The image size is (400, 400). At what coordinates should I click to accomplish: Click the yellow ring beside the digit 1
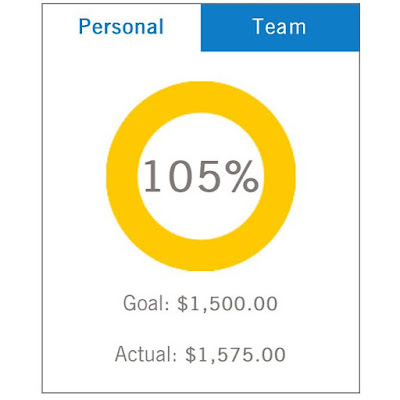pos(122,176)
